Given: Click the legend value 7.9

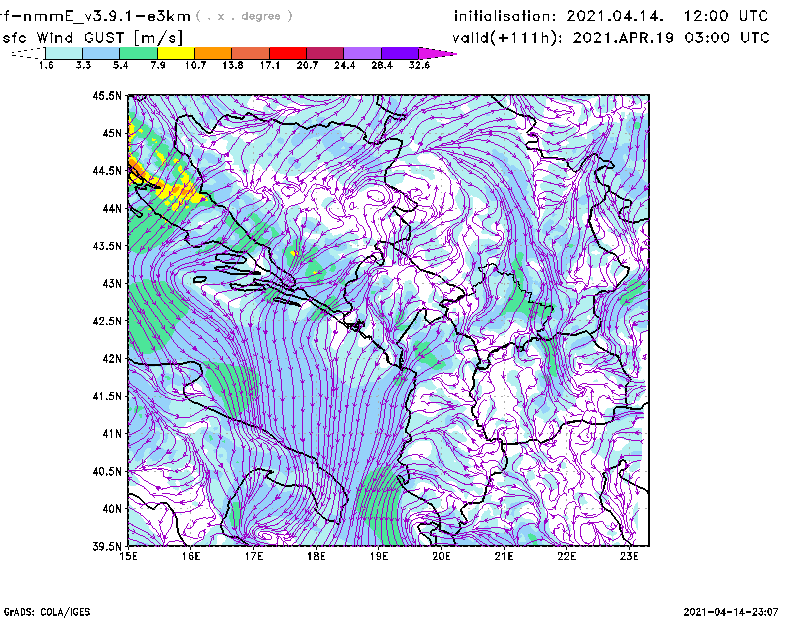Looking at the screenshot, I should (158, 65).
